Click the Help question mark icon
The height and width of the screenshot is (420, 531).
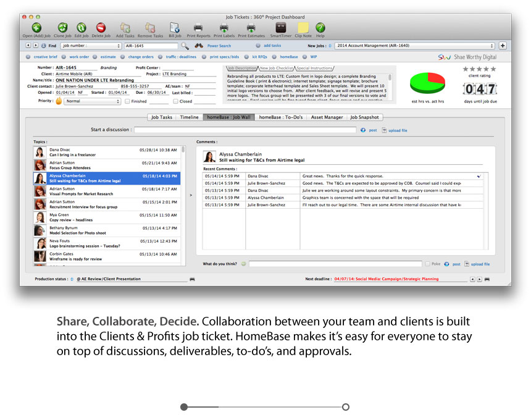tap(320, 28)
